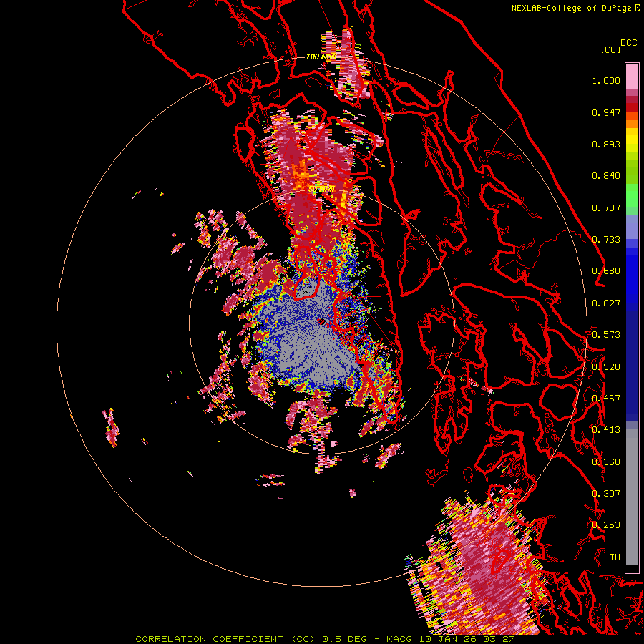Viewport: 644px width, 644px height.
Task: Click the 0.840 colorbar value
Action: coord(606,176)
